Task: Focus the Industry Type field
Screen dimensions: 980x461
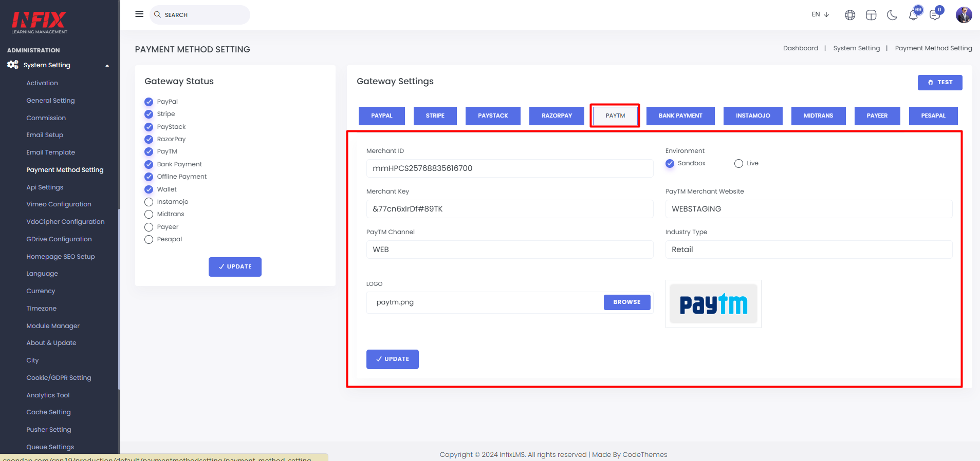Action: 809,249
